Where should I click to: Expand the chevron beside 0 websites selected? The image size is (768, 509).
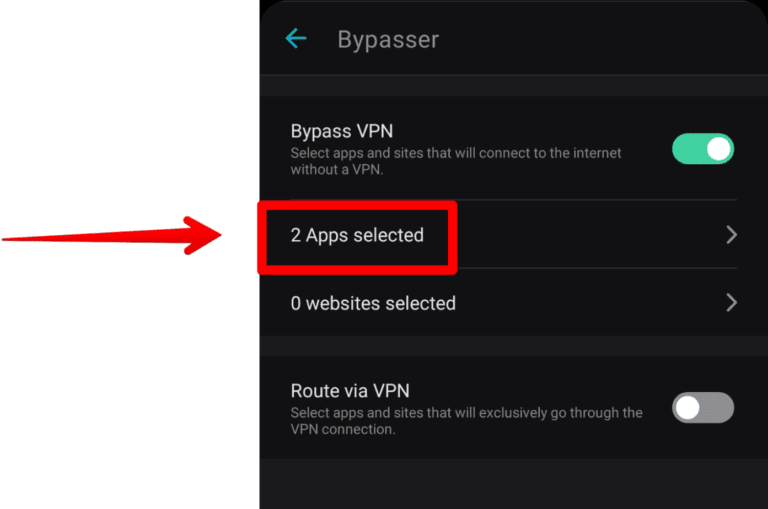[731, 302]
